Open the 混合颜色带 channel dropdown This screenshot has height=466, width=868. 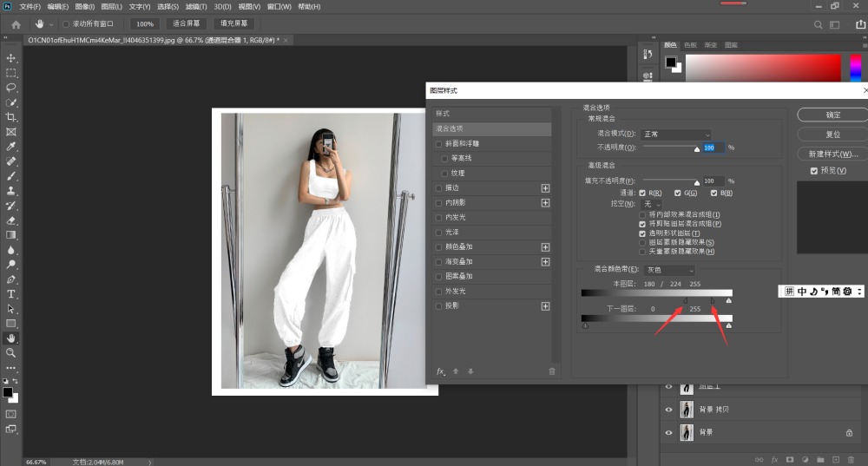tap(669, 270)
